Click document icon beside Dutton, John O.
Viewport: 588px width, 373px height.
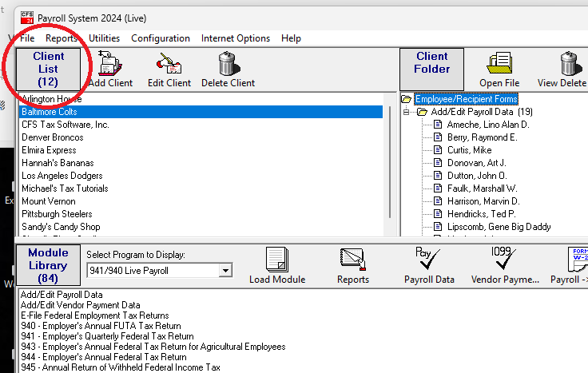(438, 176)
